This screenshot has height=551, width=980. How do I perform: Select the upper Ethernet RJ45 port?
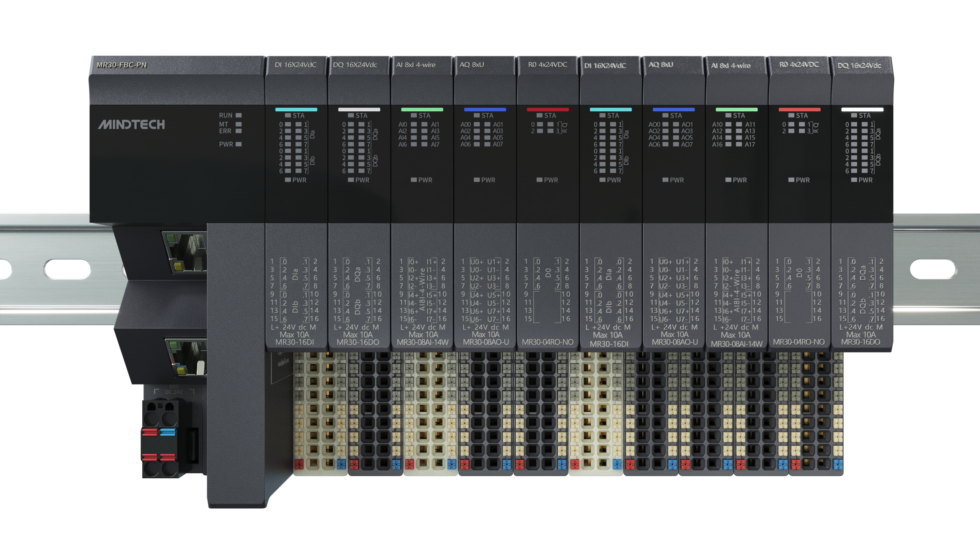point(186,253)
